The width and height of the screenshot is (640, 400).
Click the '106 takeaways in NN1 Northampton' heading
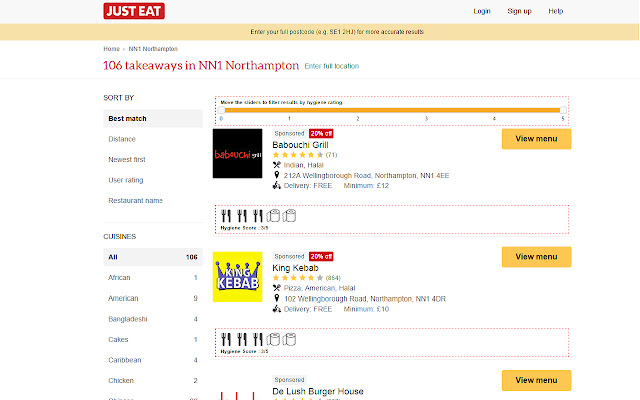pos(201,66)
